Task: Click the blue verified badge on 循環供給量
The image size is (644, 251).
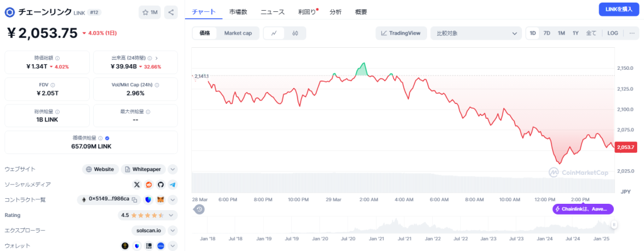Action: click(107, 138)
